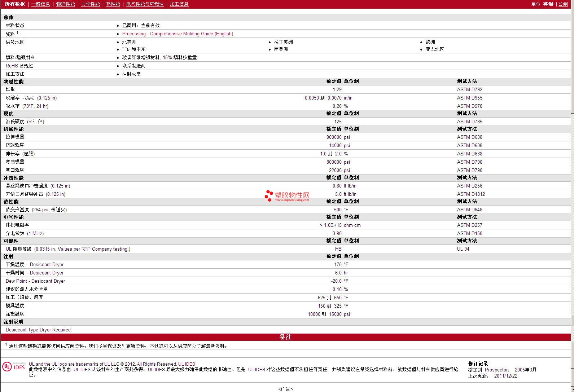Screen dimensions: 574x392
Task: Open UL IDES link after Rights Reserved
Action: click(x=187, y=364)
